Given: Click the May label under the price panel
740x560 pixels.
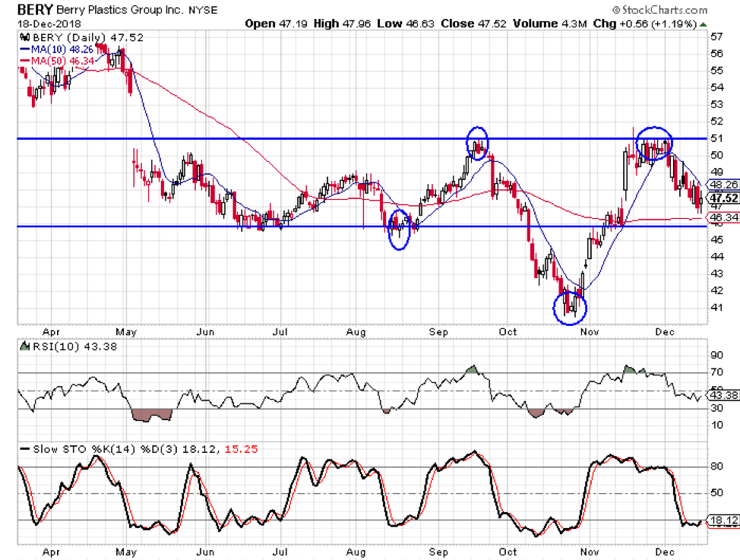Looking at the screenshot, I should tap(126, 332).
